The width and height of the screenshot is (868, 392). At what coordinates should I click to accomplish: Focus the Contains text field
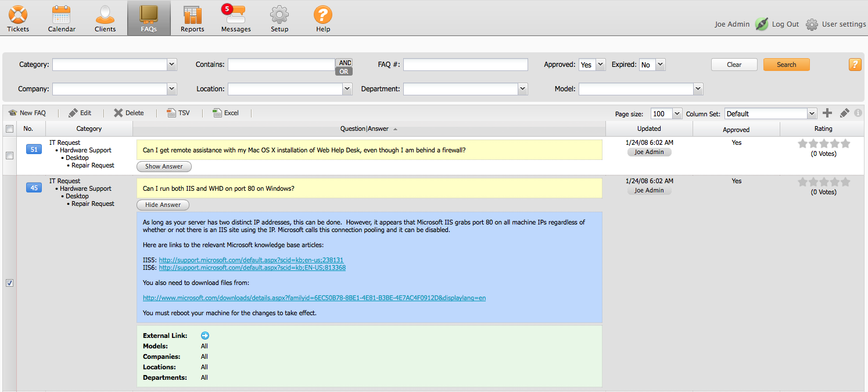(x=281, y=65)
